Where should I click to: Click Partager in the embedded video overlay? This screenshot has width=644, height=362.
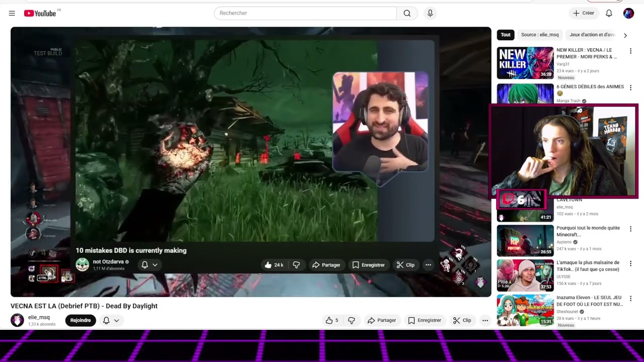tap(326, 265)
